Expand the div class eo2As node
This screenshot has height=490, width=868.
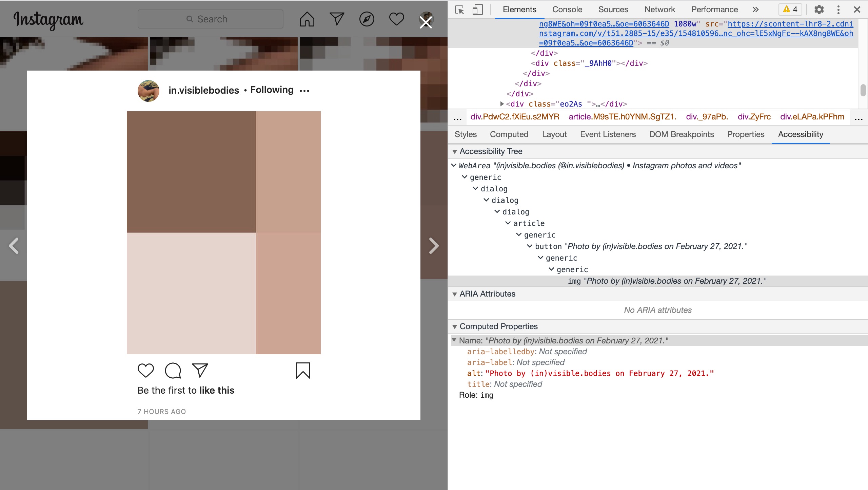coord(502,104)
